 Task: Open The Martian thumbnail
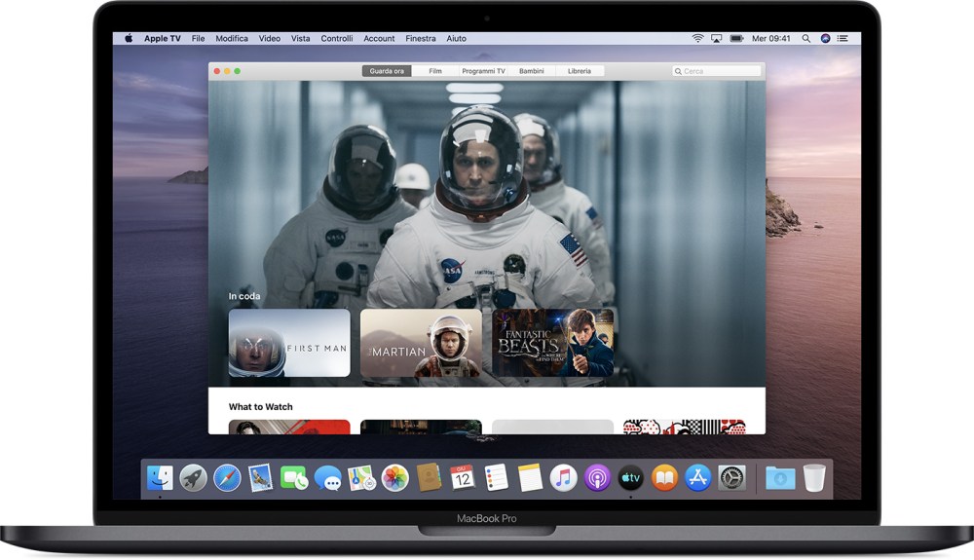(x=421, y=344)
